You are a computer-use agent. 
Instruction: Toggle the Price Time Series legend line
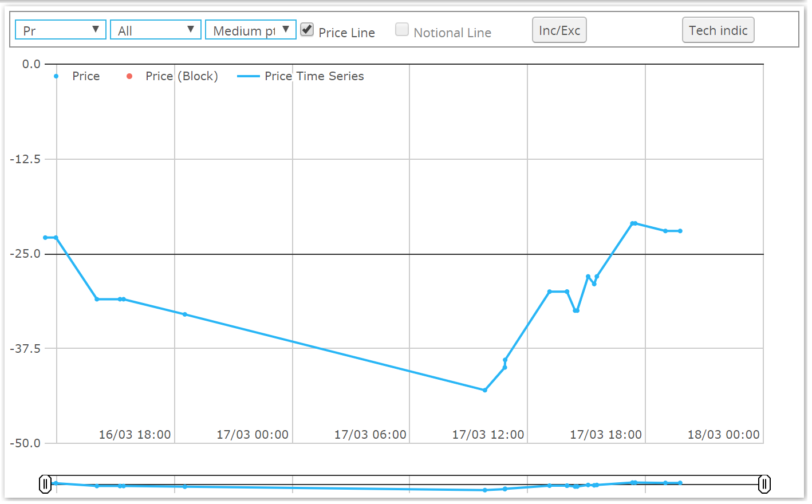248,76
